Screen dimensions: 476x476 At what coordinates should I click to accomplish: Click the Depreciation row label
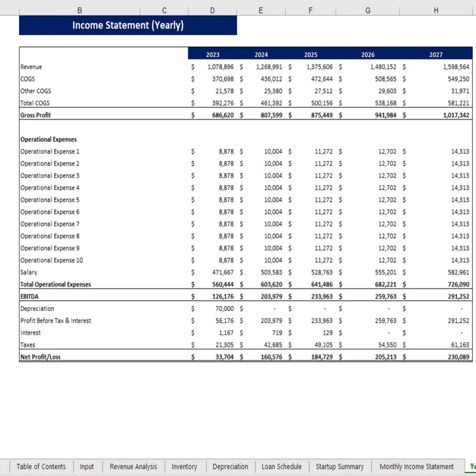point(37,309)
